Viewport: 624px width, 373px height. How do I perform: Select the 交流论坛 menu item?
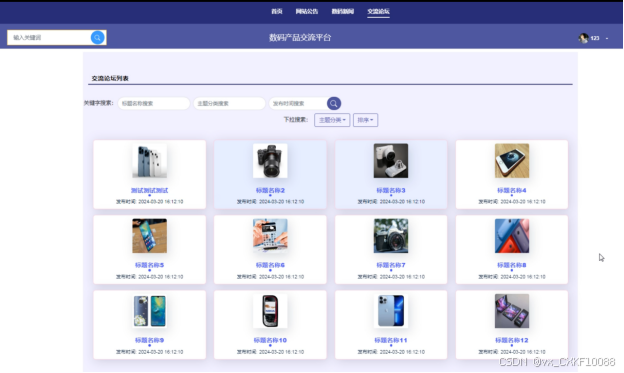[x=378, y=11]
